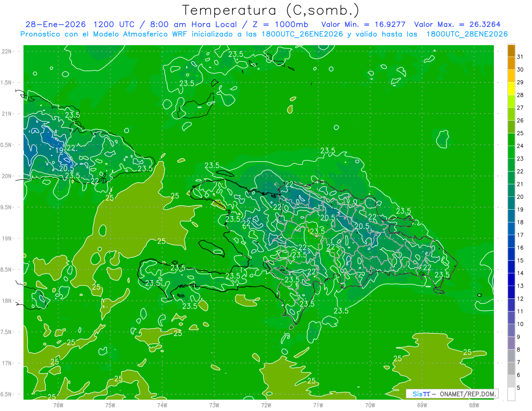The image size is (532, 411).
Task: Click the '72W' longitude axis label
Action: point(266,405)
